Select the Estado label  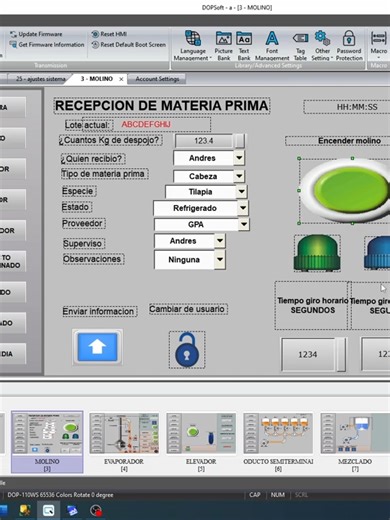click(77, 207)
